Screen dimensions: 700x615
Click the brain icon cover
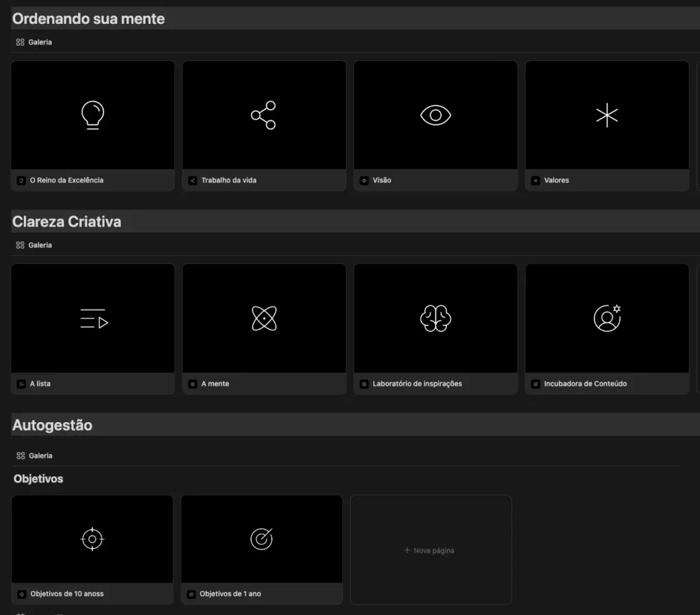435,319
